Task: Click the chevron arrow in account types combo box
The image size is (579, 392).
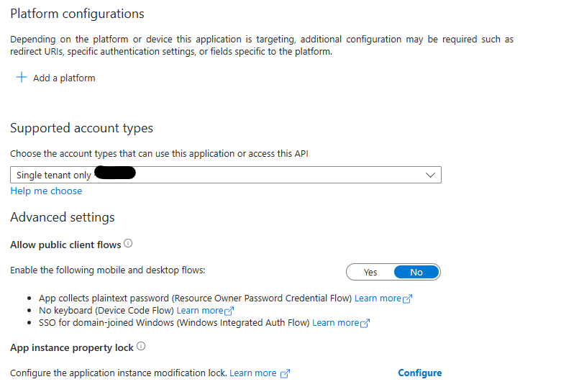Action: coord(430,175)
